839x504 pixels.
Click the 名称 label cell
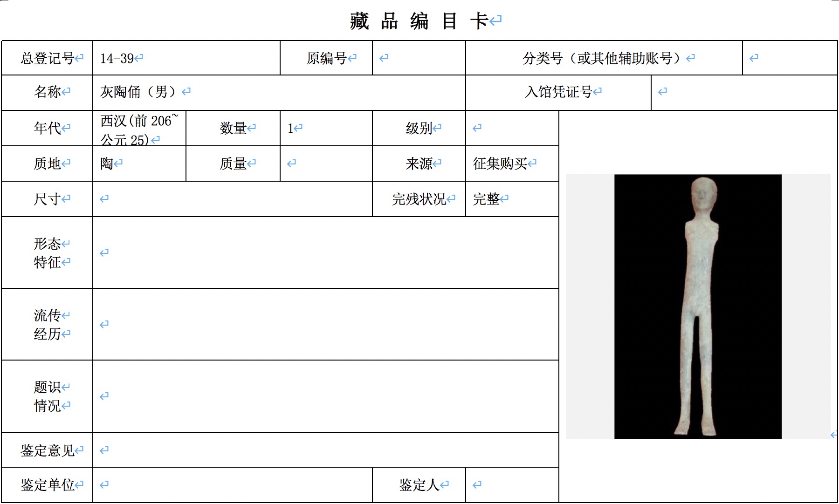[x=47, y=92]
